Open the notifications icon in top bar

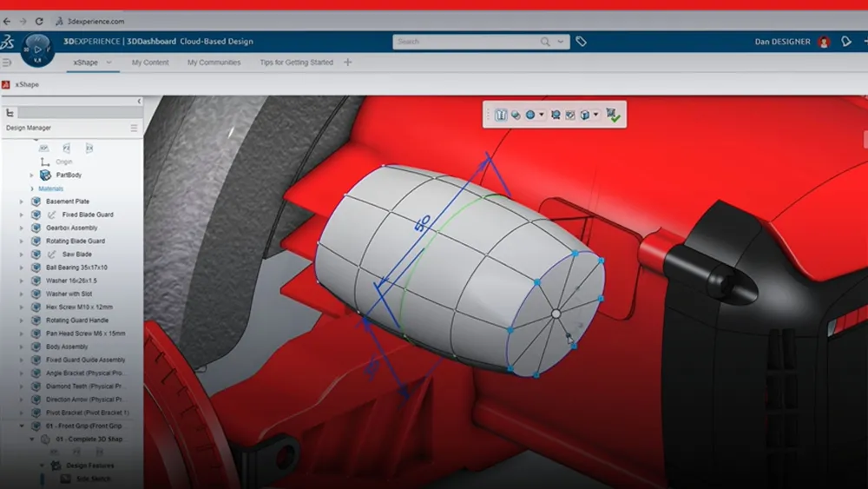click(x=845, y=42)
